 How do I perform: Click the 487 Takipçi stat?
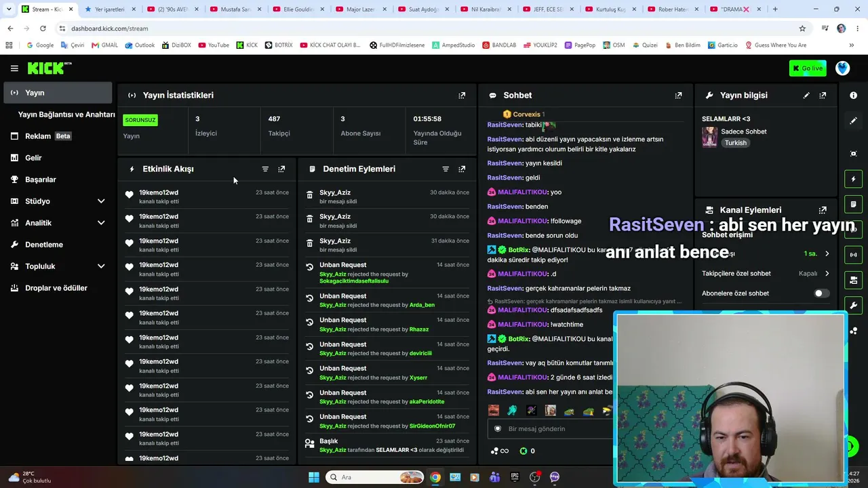pos(279,126)
